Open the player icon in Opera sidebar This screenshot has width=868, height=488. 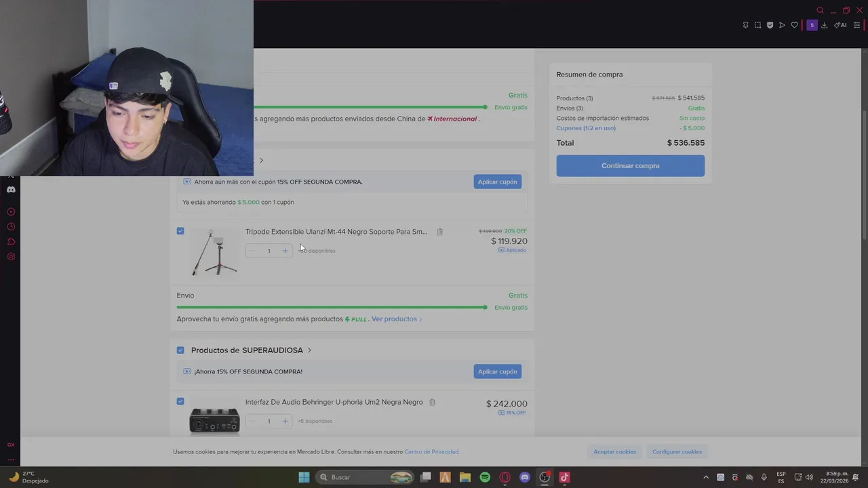[11, 211]
